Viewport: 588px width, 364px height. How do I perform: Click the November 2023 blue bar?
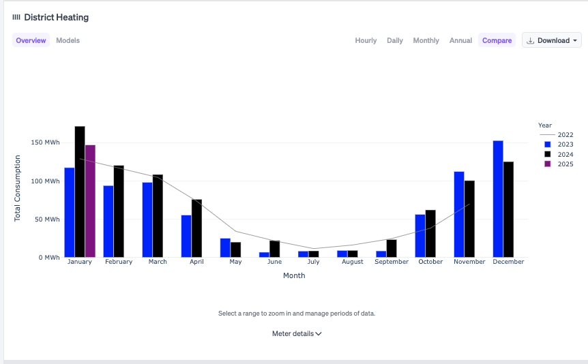[459, 215]
